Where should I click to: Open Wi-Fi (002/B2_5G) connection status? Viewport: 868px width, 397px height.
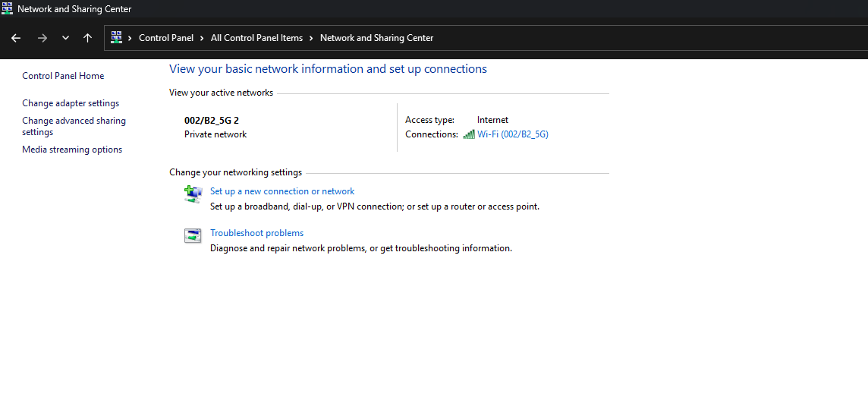pos(513,134)
